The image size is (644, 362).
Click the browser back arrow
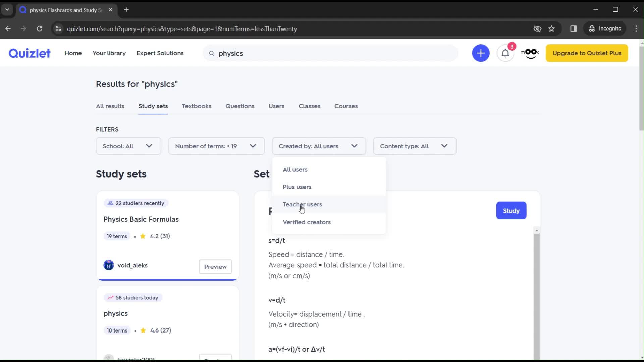tap(8, 28)
